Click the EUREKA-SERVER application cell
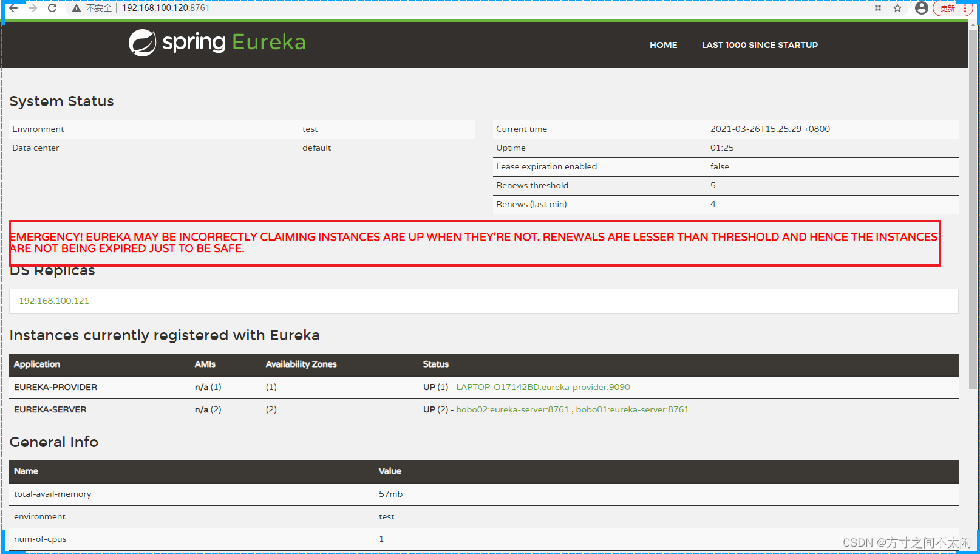980x554 pixels. pos(50,409)
